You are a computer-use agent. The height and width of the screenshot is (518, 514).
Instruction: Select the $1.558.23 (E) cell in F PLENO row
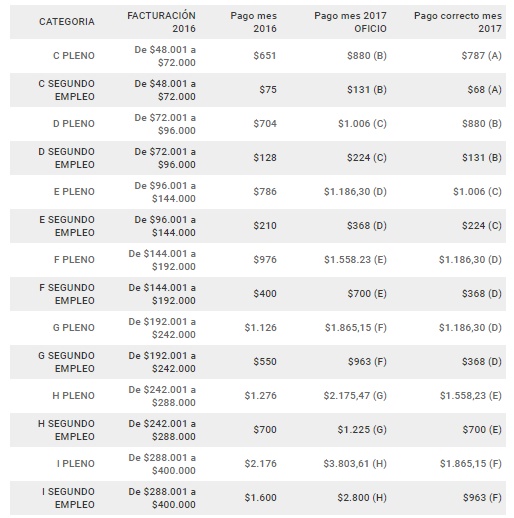click(x=355, y=260)
